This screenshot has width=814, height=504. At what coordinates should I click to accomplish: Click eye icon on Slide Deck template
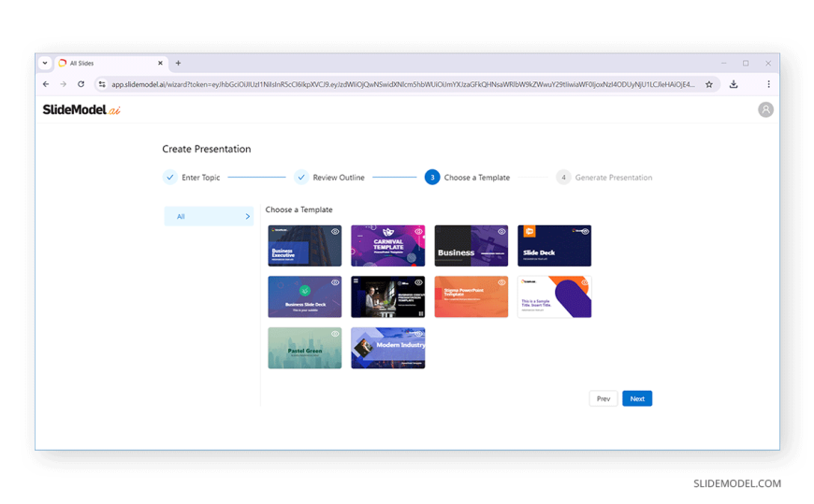[x=585, y=232]
